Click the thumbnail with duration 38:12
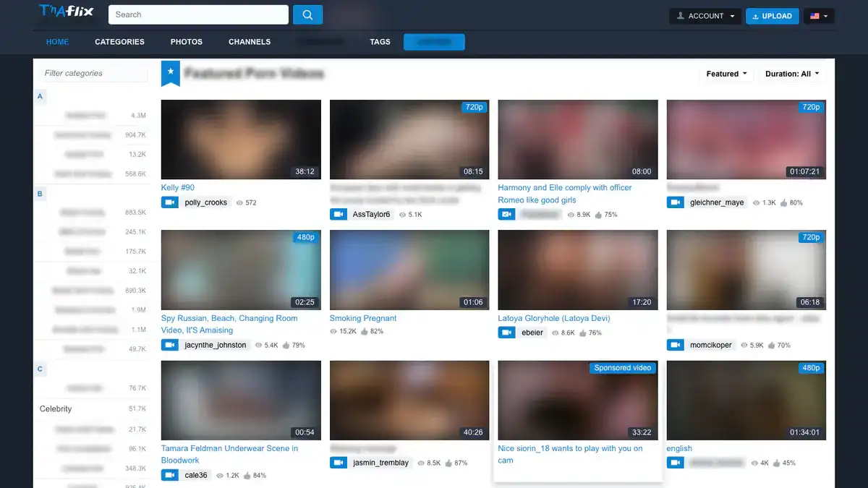Viewport: 868px width, 488px height. [x=241, y=140]
